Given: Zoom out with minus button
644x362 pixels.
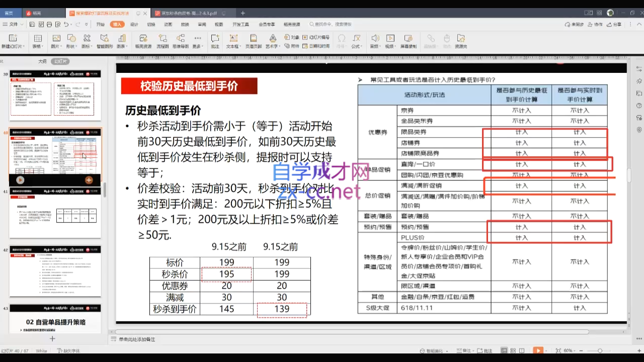Looking at the screenshot, I should 581,350.
